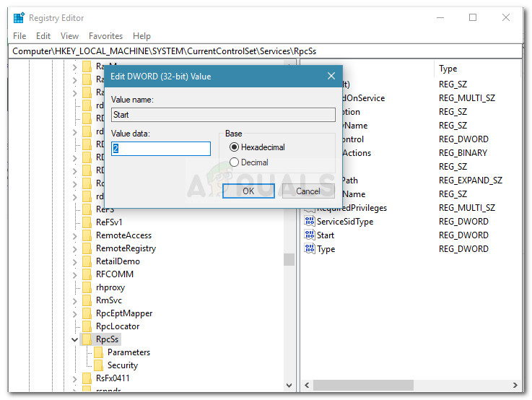Select the Hexadecimal base option
Screen dimensions: 532x400
pyautogui.click(x=234, y=147)
